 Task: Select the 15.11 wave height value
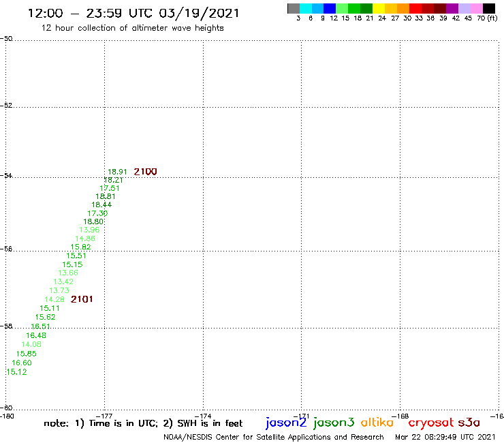pos(50,308)
